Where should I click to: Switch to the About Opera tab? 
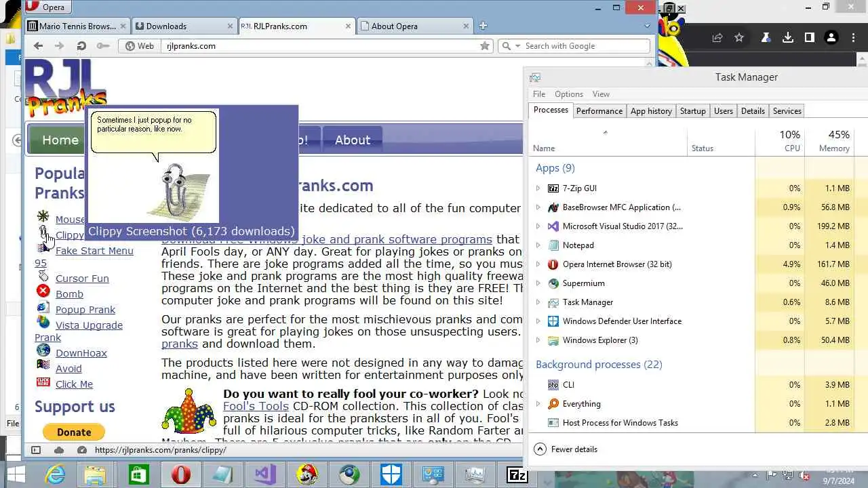(413, 26)
